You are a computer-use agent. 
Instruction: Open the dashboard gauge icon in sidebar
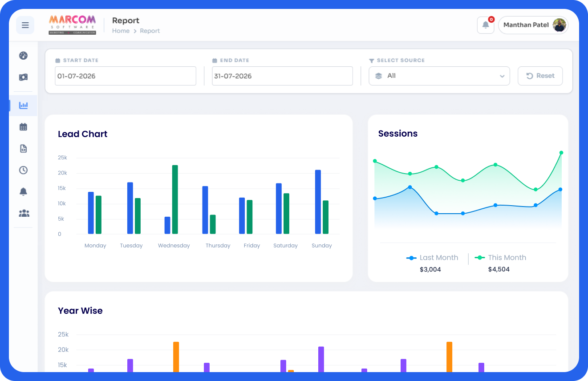[x=24, y=56]
